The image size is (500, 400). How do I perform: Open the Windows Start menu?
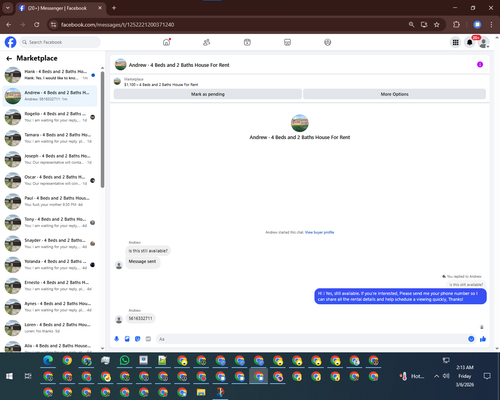tap(9, 376)
